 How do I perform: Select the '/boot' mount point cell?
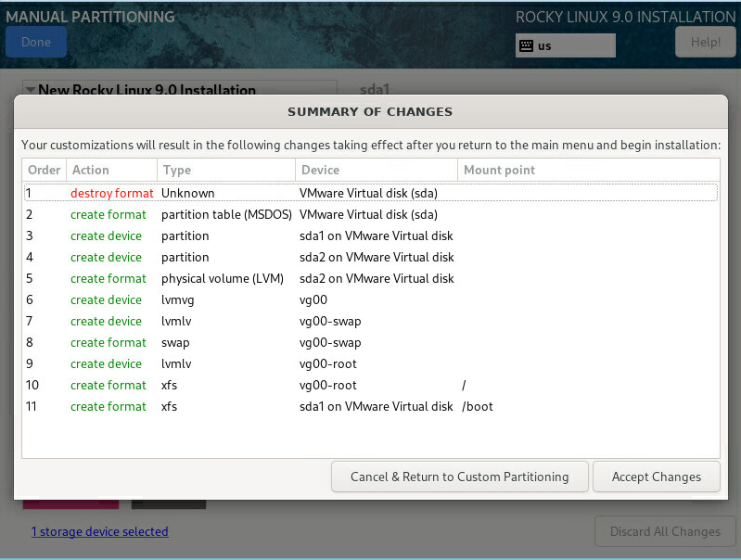478,407
